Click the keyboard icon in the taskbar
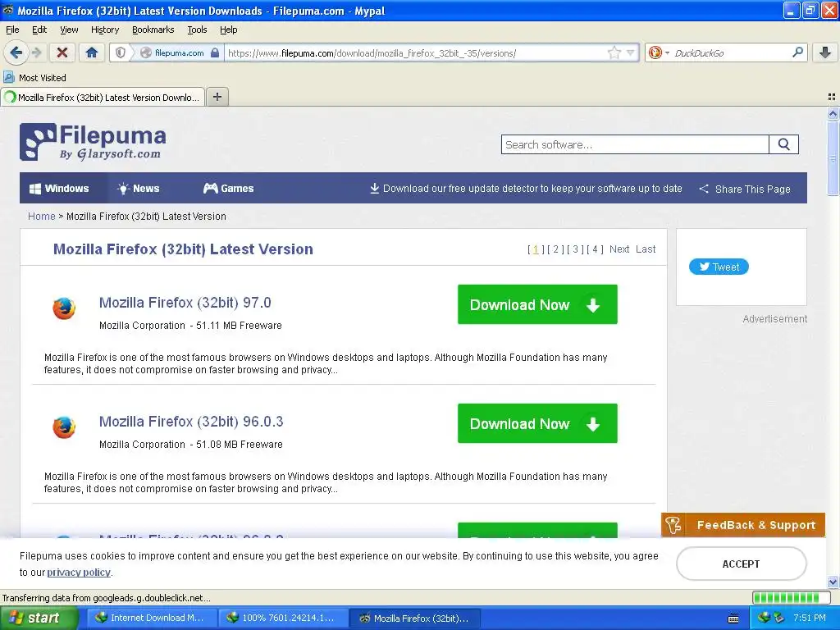 click(733, 619)
